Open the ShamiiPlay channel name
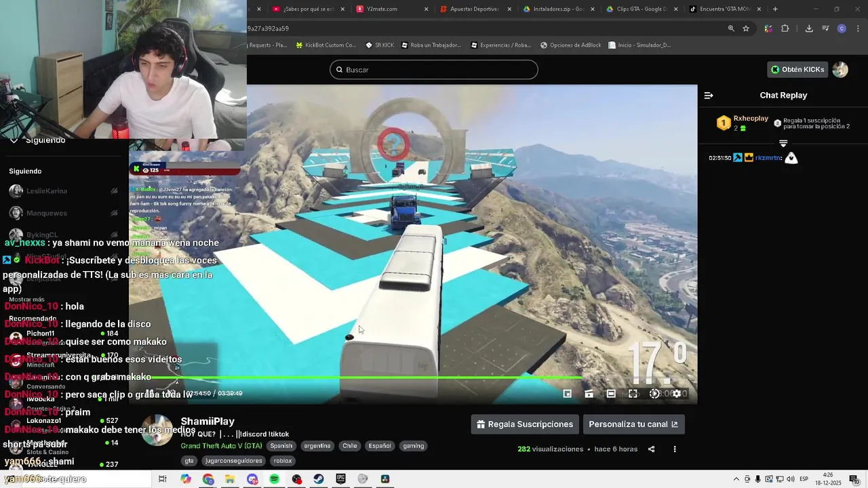The height and width of the screenshot is (488, 868). point(208,422)
